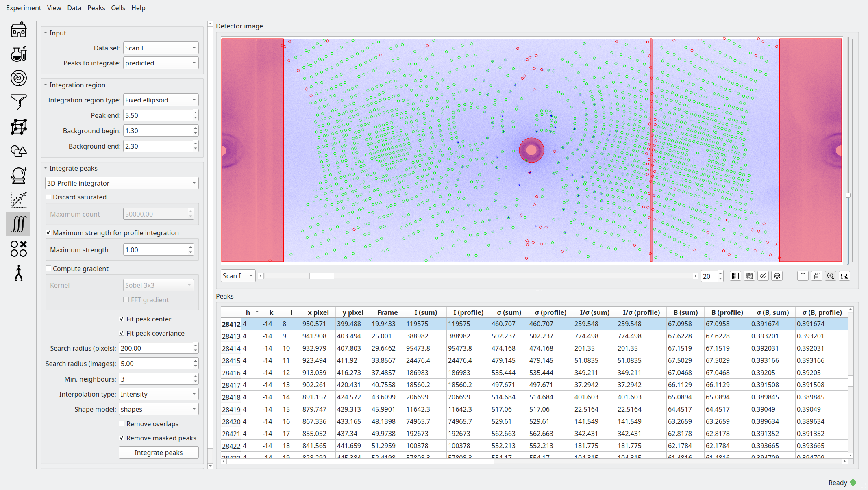Click the save floppy disk icon
This screenshot has width=868, height=490.
[x=816, y=276]
